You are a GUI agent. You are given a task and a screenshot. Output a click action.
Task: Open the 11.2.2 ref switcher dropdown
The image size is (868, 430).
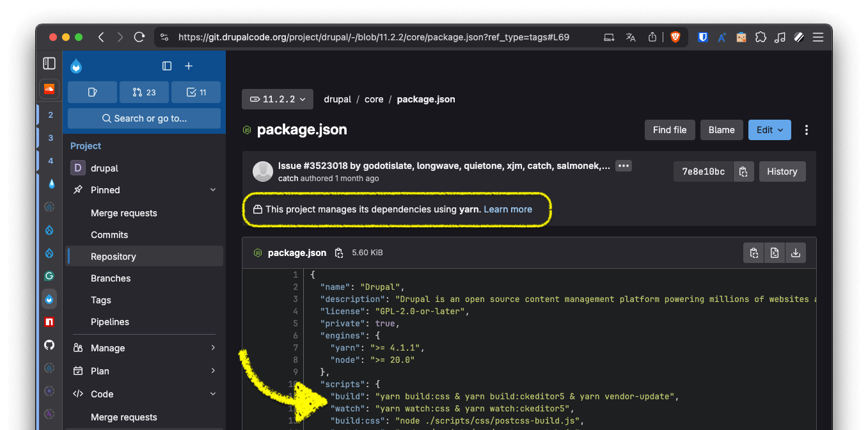(277, 99)
